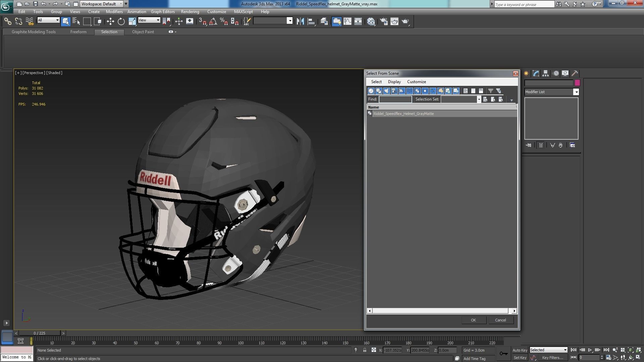Open the Material Editor
Viewport: 644px width, 362px height.
[371, 21]
